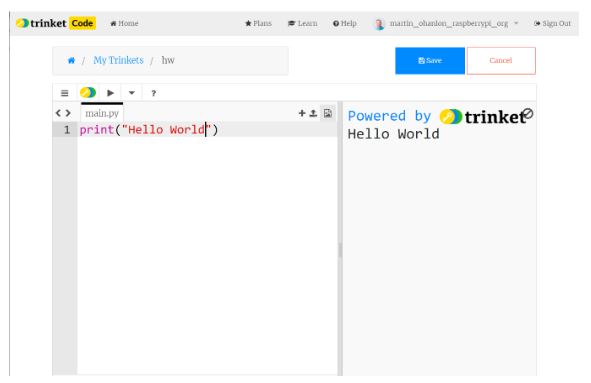Click the trinket Code logo
The height and width of the screenshot is (383, 591).
[56, 23]
